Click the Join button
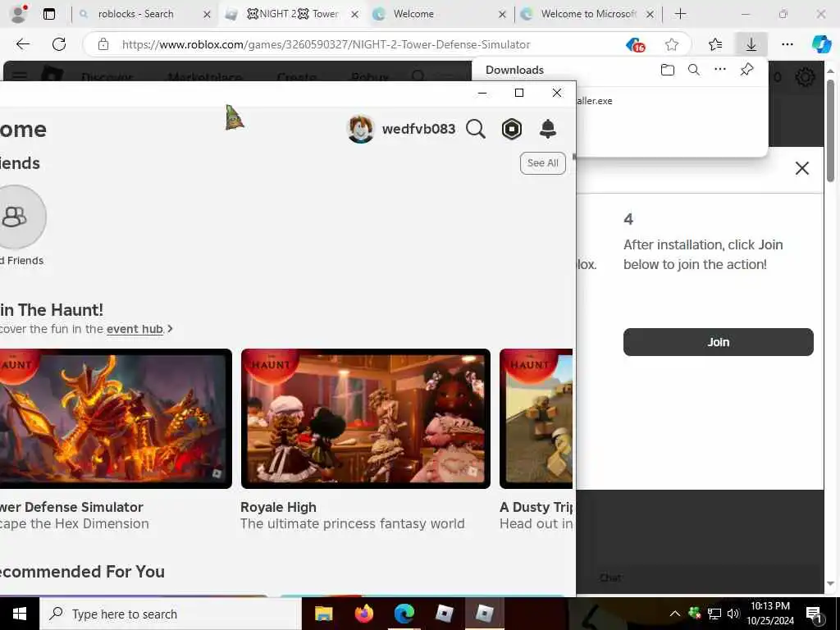 click(718, 342)
